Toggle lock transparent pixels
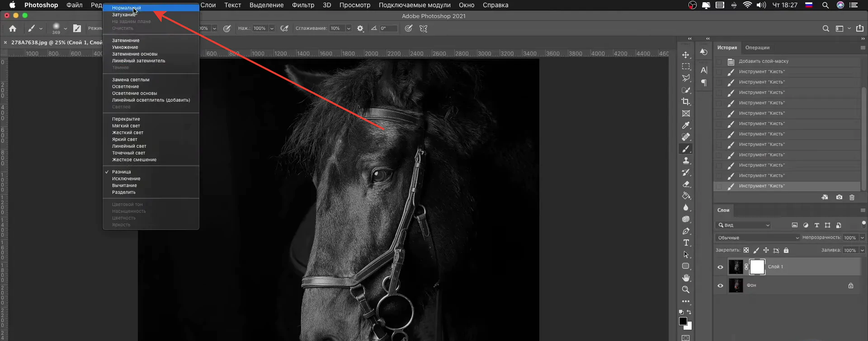This screenshot has height=341, width=868. [x=746, y=250]
